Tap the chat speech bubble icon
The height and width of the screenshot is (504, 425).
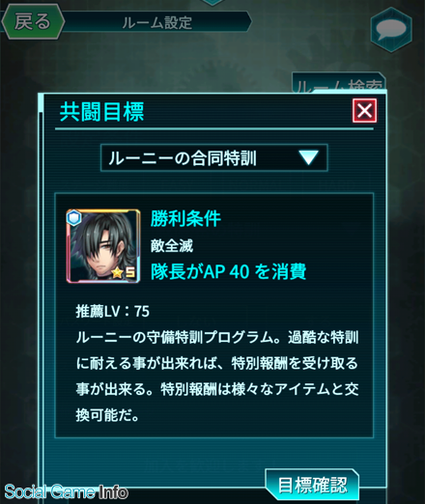point(391,30)
